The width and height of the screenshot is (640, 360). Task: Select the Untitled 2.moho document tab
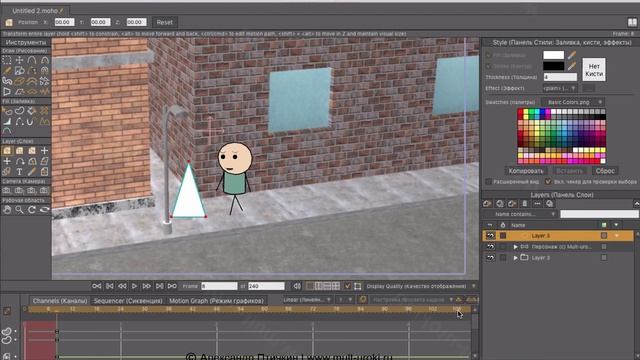(x=37, y=11)
